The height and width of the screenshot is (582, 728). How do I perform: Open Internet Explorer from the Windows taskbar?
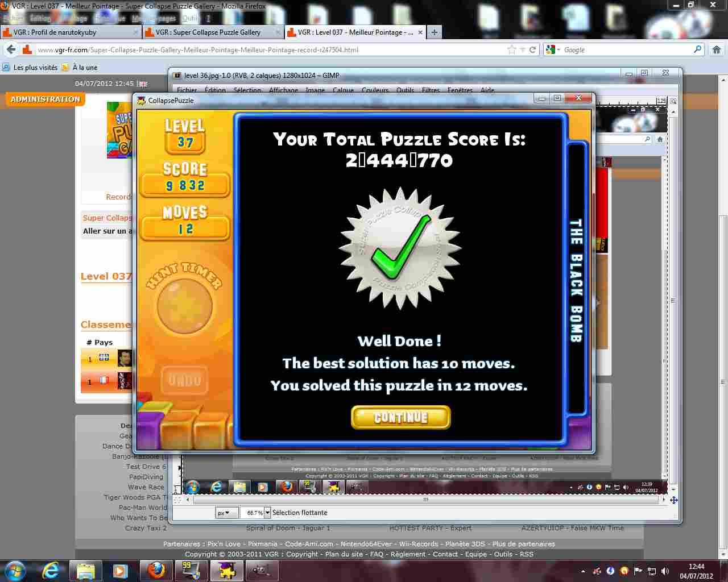(x=51, y=570)
